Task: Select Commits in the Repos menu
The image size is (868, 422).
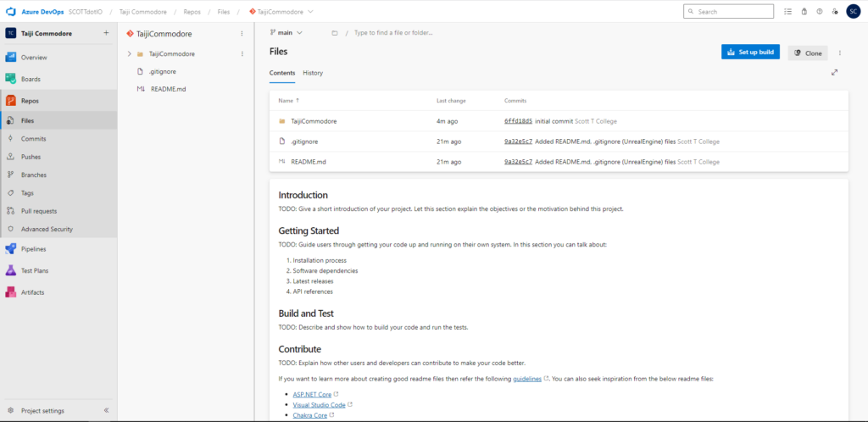Action: [x=33, y=138]
